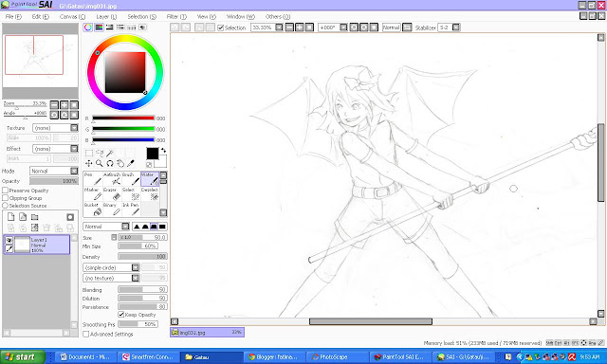
Task: Open the Stabilizer level dropdown
Action: 456,27
